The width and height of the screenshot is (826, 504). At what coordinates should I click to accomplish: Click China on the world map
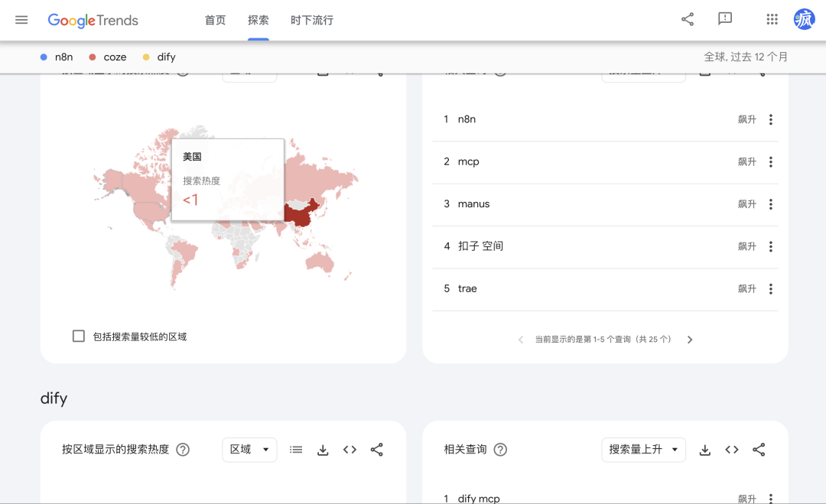(x=303, y=213)
